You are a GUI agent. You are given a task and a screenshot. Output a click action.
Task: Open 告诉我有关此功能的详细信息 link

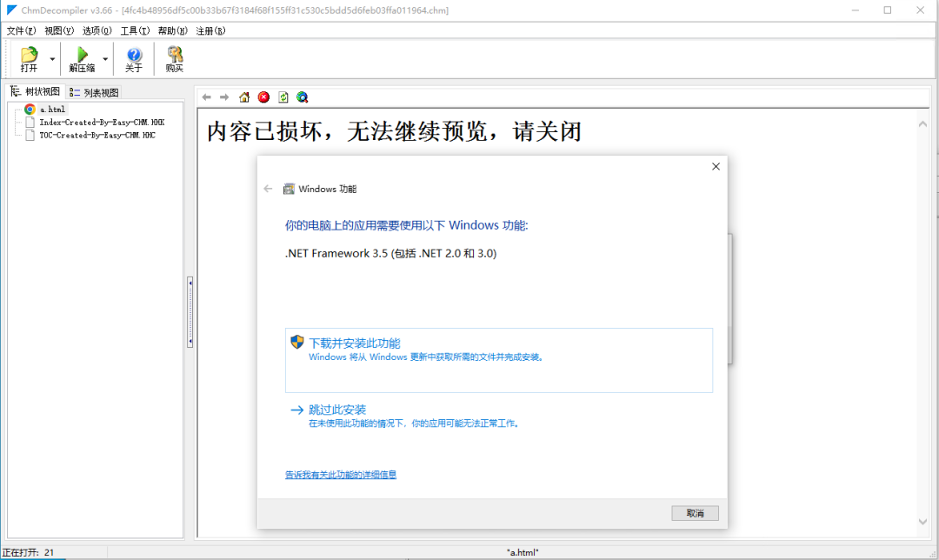click(x=341, y=475)
